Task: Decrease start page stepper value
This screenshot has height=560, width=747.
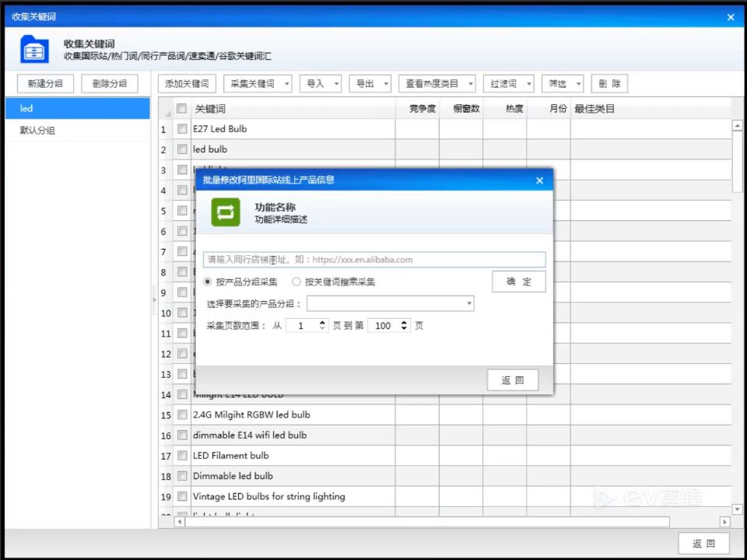Action: tap(322, 328)
